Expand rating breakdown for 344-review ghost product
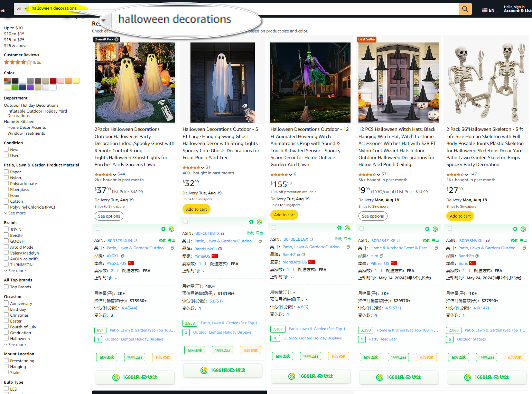This screenshot has width=532, height=394. point(114,174)
